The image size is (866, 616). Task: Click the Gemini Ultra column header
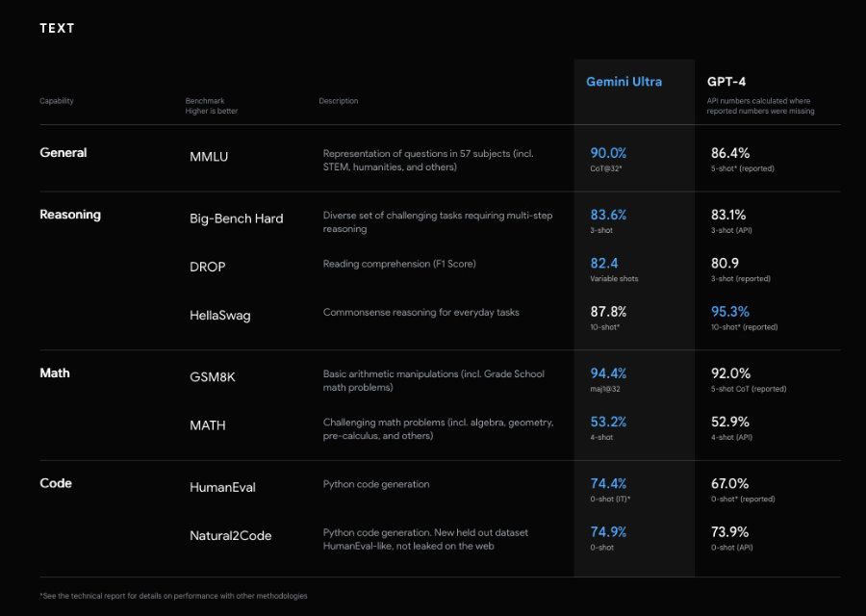click(x=624, y=82)
